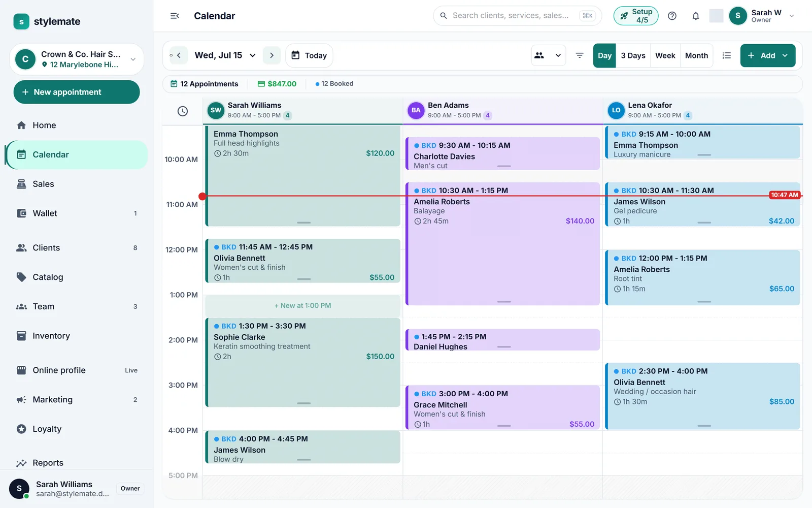Viewport: 812px width, 508px height.
Task: Focus the search clients field
Action: tap(517, 16)
